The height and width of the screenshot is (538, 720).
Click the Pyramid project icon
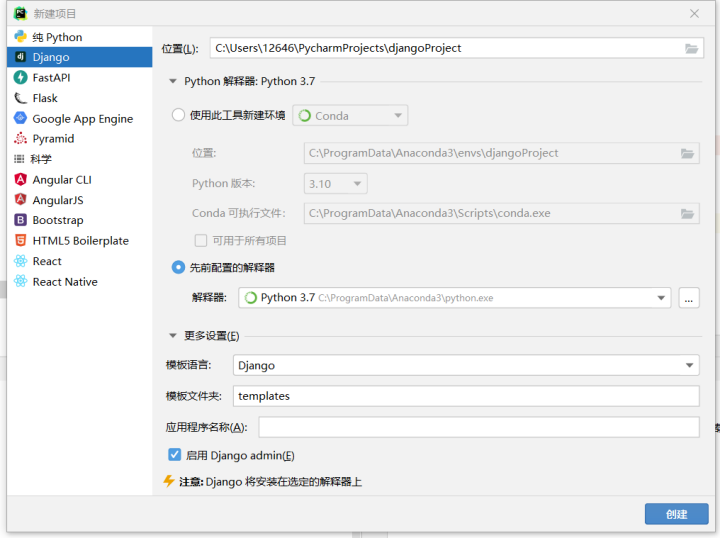coord(20,138)
